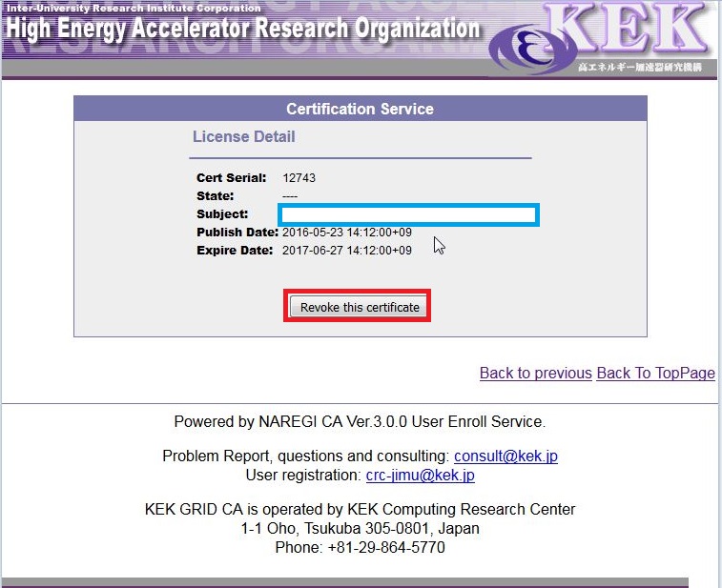This screenshot has height=588, width=722.
Task: Click the State value dashes
Action: [290, 196]
